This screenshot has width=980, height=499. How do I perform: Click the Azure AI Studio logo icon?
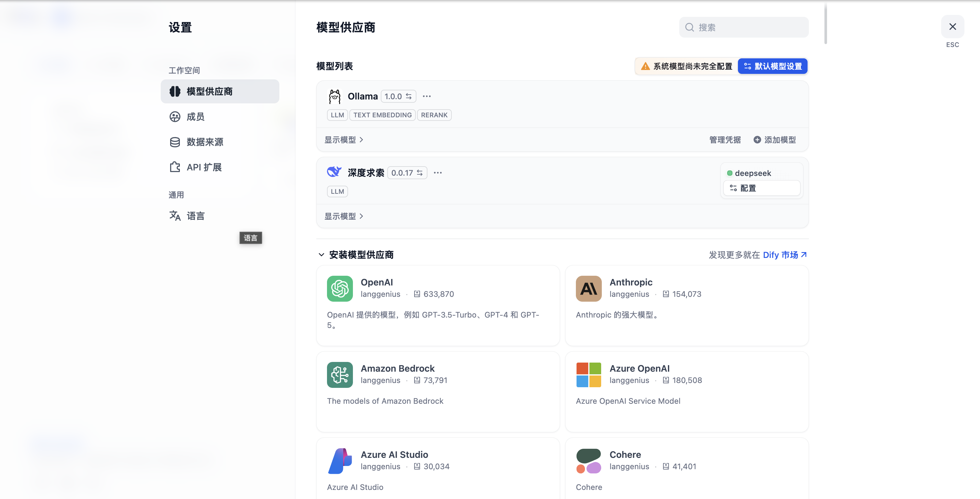(340, 461)
